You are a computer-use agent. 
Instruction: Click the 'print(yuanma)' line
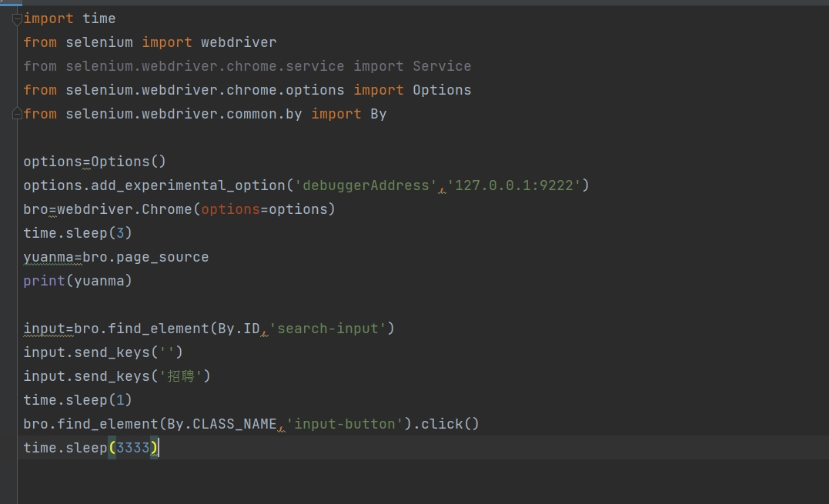tap(78, 281)
